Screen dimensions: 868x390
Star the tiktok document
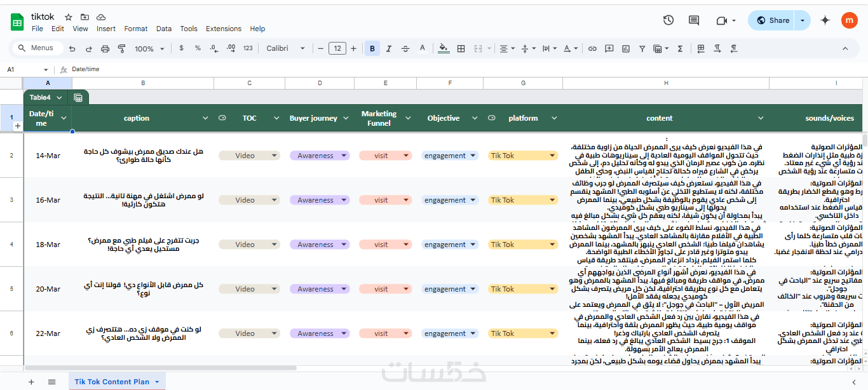click(69, 17)
